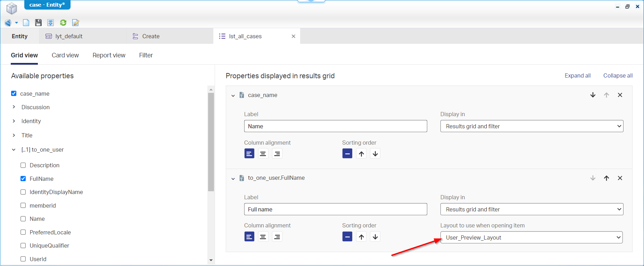
Task: Set descending sort order for to_one_user.FullName
Action: pyautogui.click(x=375, y=237)
